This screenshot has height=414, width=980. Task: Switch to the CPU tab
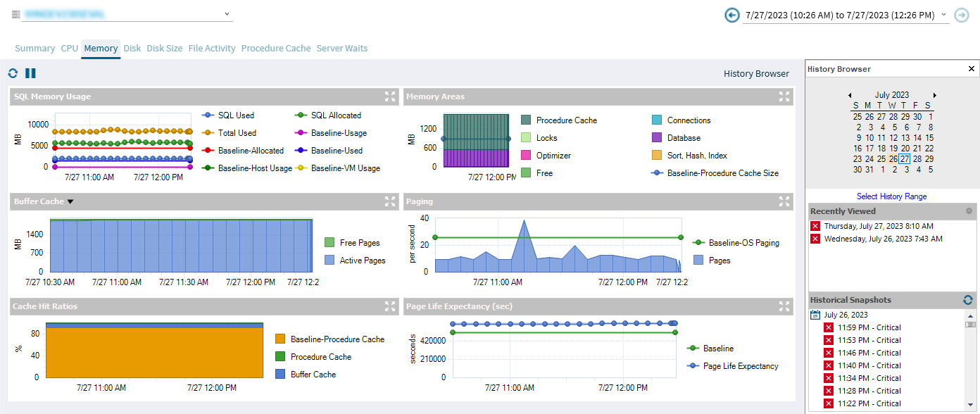69,49
